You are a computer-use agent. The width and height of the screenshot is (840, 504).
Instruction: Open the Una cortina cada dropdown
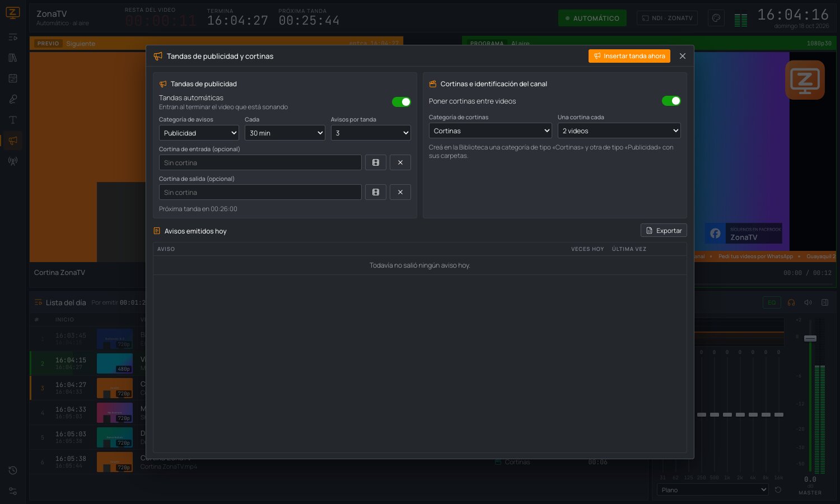pyautogui.click(x=619, y=130)
